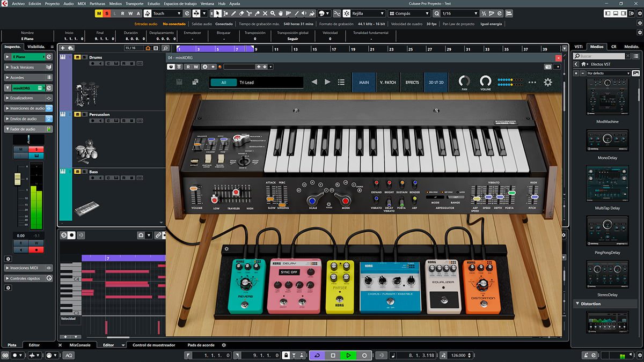
Task: Click the MAIN page button in miniKORG
Action: click(364, 82)
